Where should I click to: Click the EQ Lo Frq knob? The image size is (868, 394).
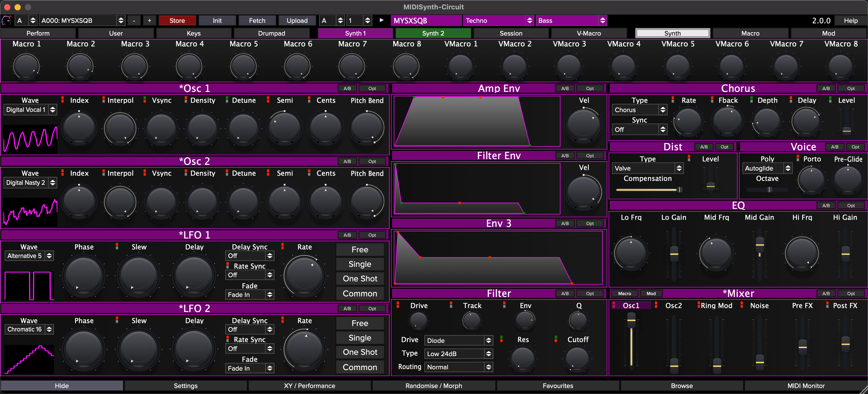[x=631, y=253]
